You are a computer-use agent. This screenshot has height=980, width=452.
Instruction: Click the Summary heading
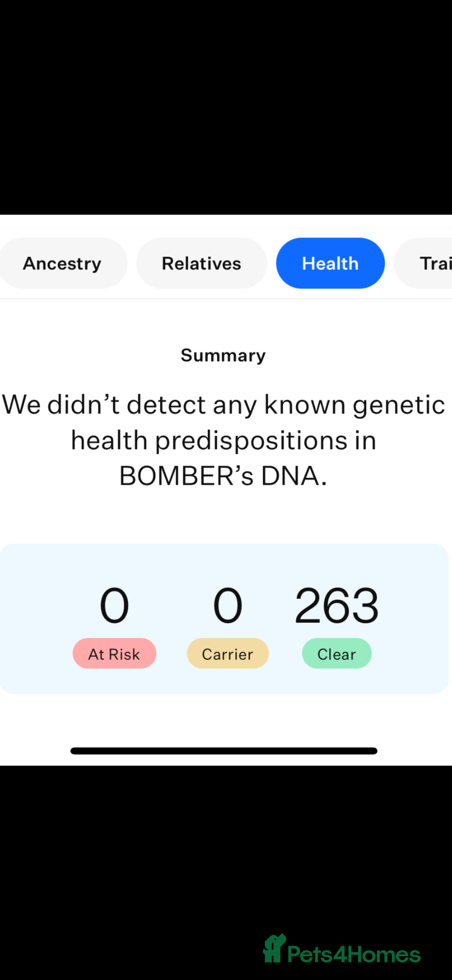pyautogui.click(x=223, y=355)
